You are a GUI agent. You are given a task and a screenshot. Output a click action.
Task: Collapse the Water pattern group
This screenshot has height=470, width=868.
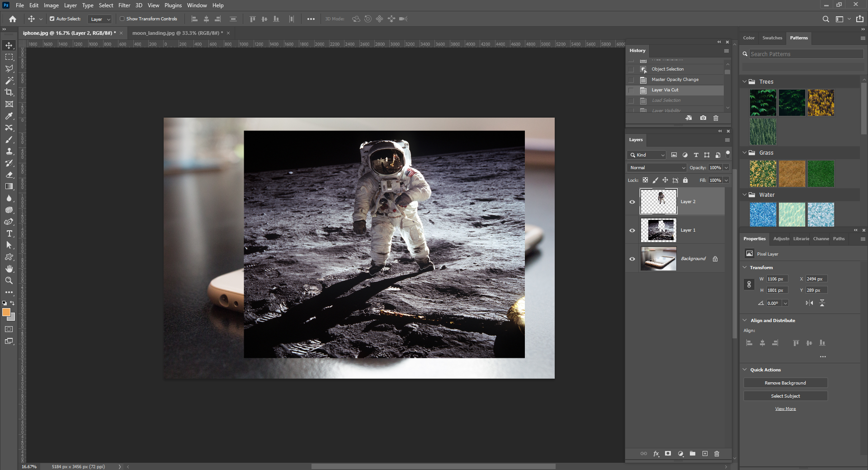click(745, 195)
